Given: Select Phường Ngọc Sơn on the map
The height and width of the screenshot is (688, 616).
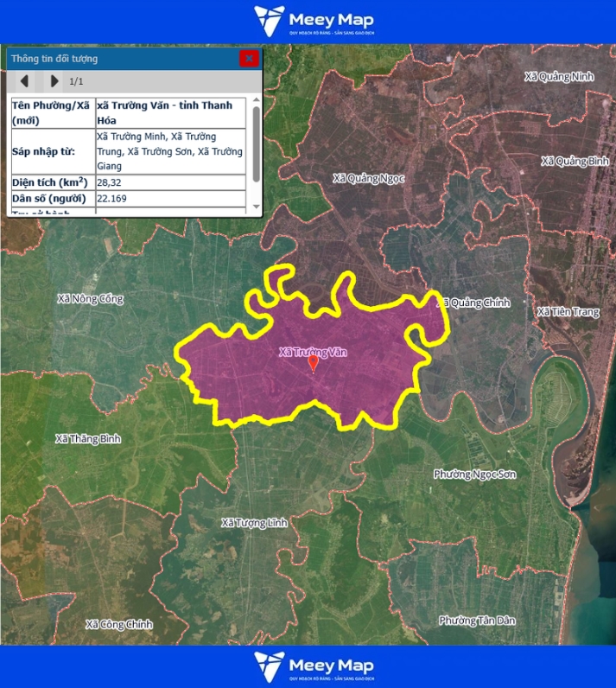Looking at the screenshot, I should [x=475, y=475].
